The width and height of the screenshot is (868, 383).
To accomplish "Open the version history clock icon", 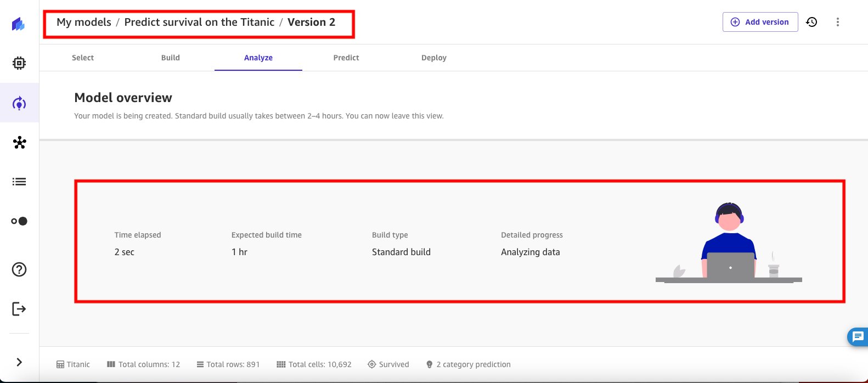I will tap(811, 22).
